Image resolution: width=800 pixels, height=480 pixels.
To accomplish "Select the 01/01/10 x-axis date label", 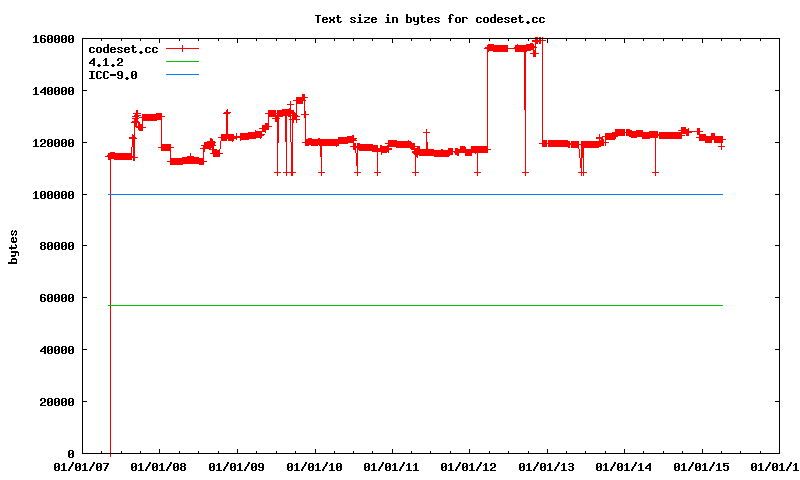I will (x=314, y=466).
